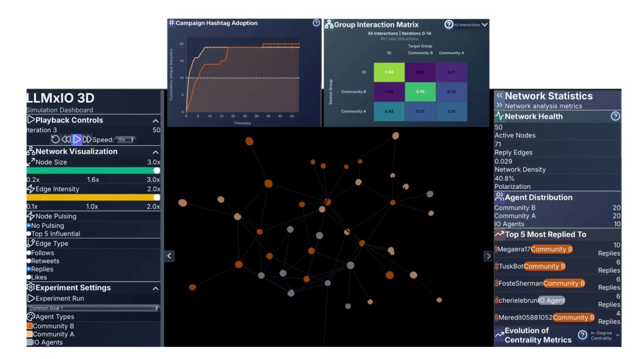Collapse the Playback Controls section
644x359 pixels.
[155, 121]
